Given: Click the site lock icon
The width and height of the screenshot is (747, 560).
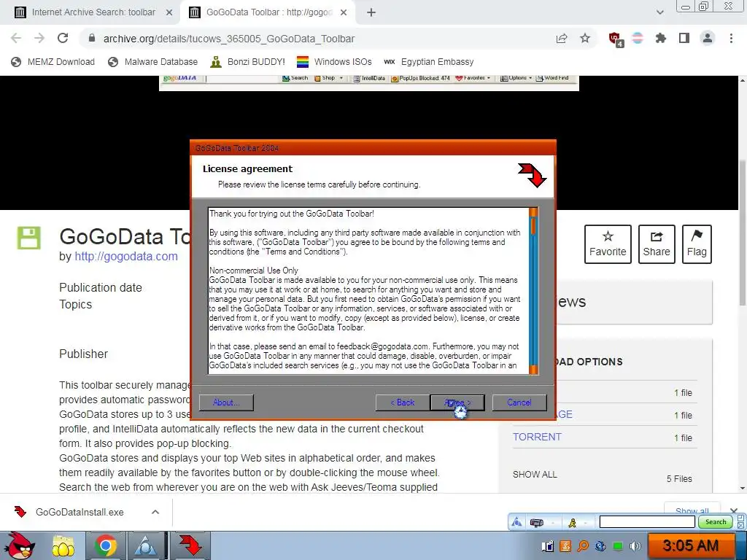Looking at the screenshot, I should tap(92, 39).
